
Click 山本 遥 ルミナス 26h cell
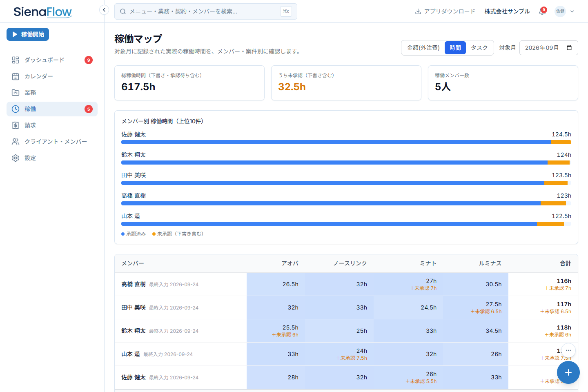pyautogui.click(x=476, y=354)
